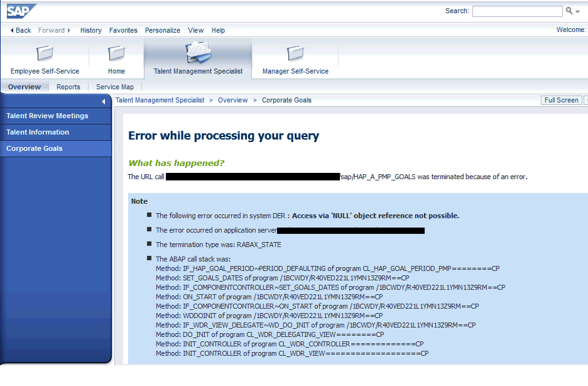
Task: Click 'The ABAP call stack was:' line
Action: pyautogui.click(x=193, y=259)
